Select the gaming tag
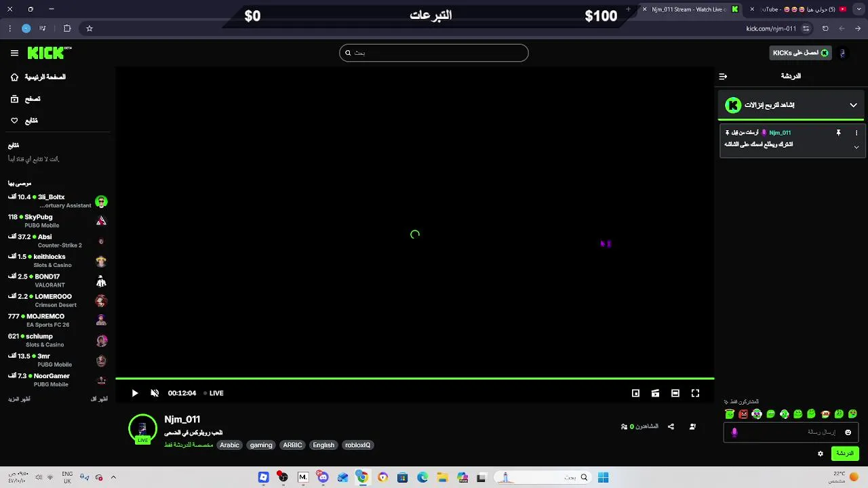 (x=261, y=445)
